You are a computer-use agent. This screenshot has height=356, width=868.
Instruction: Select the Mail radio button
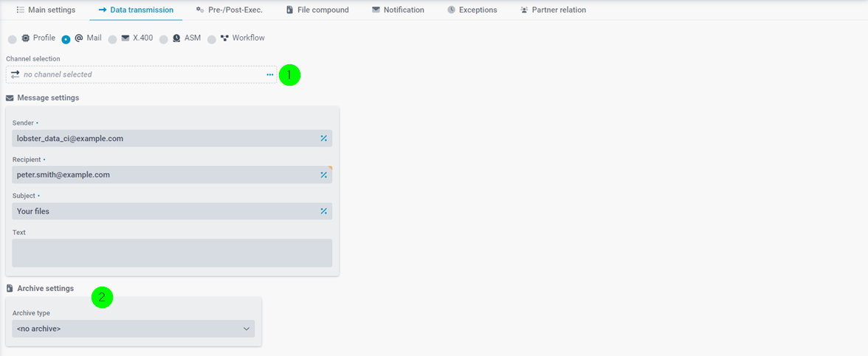pos(66,39)
